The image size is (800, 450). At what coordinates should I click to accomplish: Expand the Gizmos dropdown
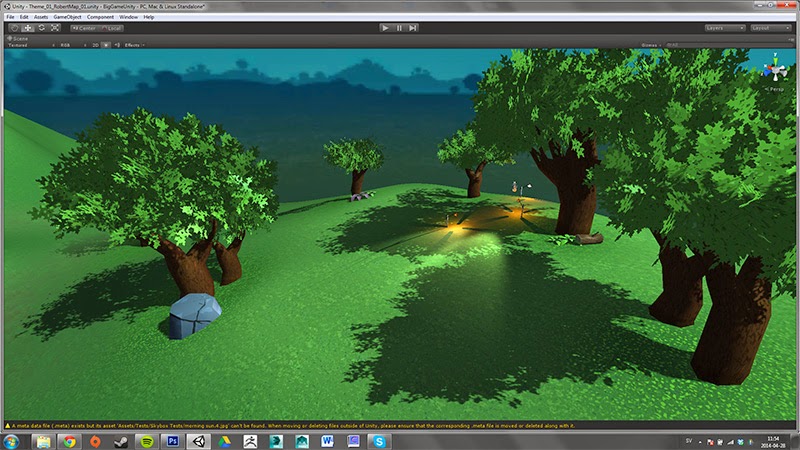(650, 45)
